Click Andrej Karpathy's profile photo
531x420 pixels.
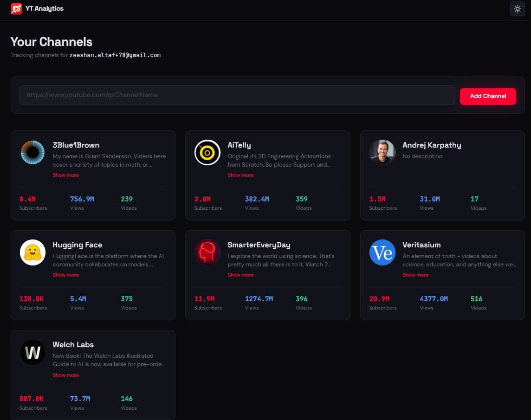point(382,152)
